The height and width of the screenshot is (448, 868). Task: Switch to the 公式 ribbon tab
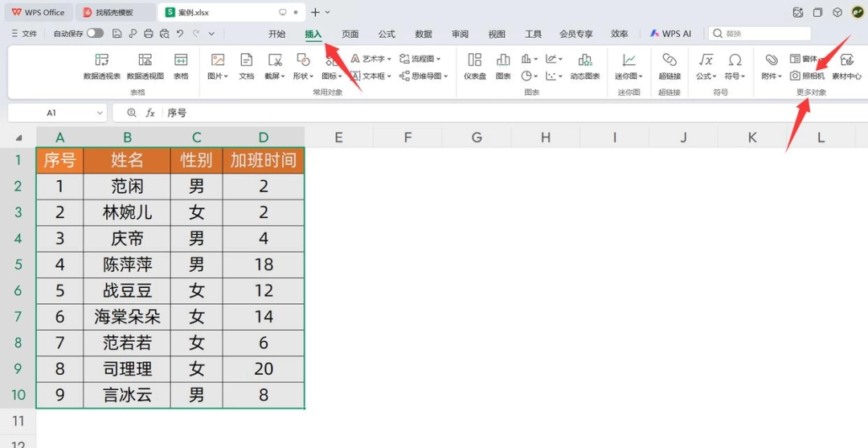coord(387,34)
